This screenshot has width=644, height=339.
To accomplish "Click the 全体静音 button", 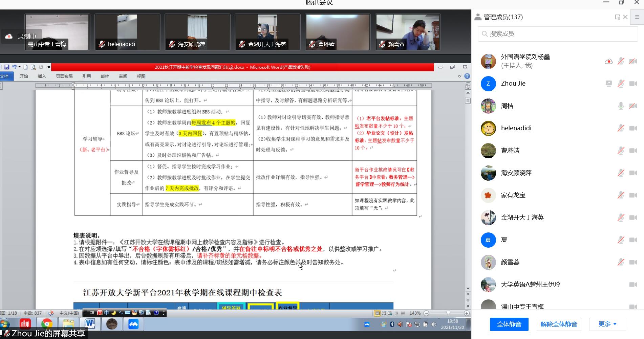I will coord(509,324).
